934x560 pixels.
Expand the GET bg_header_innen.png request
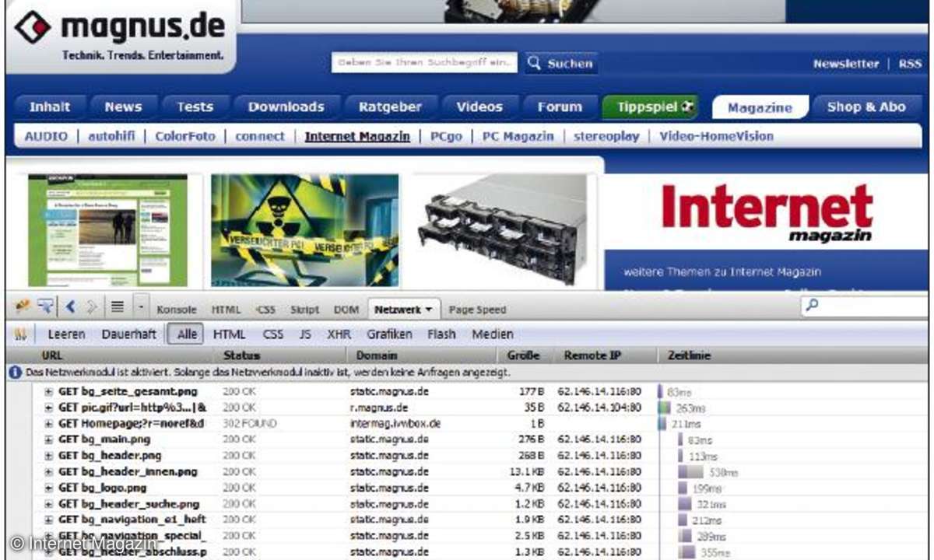pyautogui.click(x=48, y=472)
